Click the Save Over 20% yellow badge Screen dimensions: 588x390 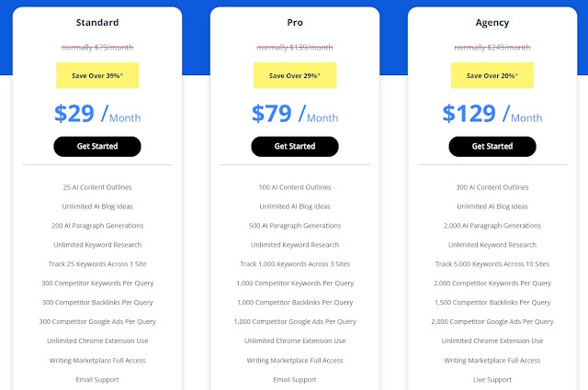click(x=492, y=75)
